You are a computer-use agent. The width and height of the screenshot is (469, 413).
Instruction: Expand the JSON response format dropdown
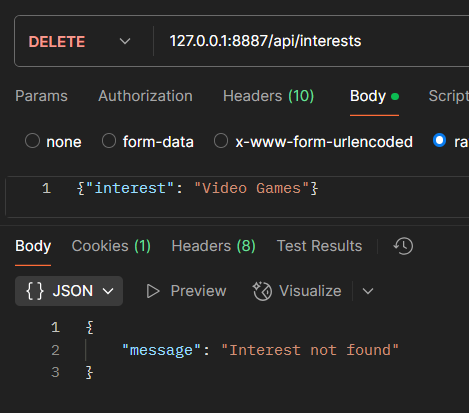69,291
